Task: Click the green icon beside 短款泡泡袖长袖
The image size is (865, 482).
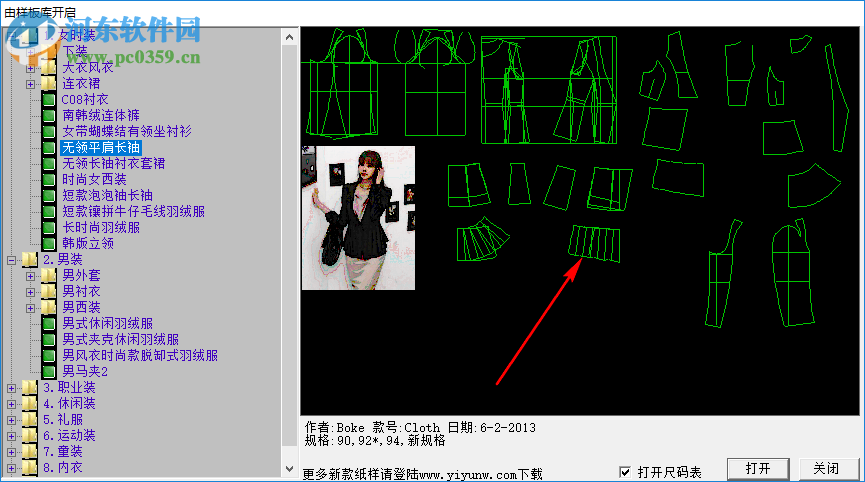Action: point(49,196)
